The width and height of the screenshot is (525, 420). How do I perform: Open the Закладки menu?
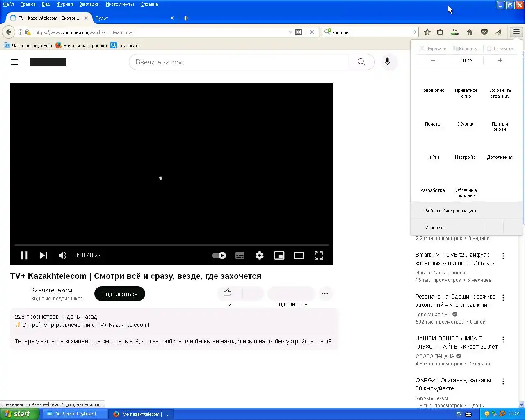point(89,4)
